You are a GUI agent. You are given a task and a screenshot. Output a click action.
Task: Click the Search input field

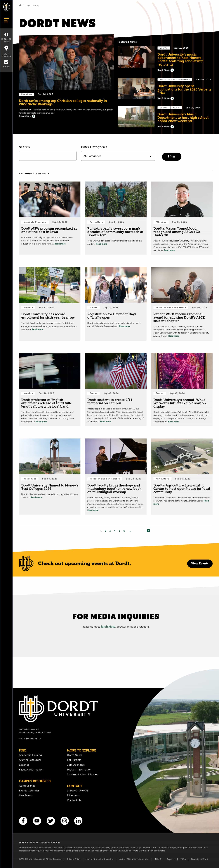[x=48, y=156]
